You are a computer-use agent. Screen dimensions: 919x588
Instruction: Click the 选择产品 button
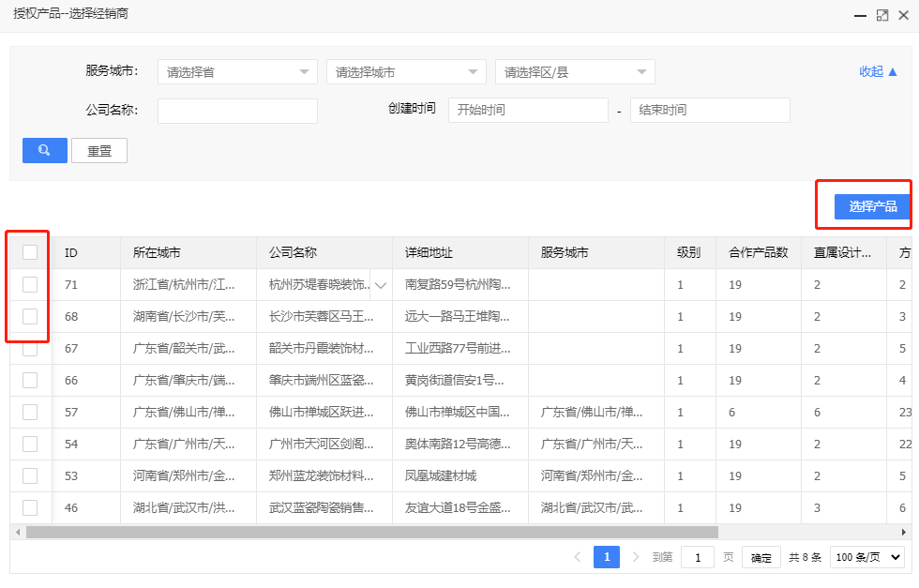click(872, 206)
